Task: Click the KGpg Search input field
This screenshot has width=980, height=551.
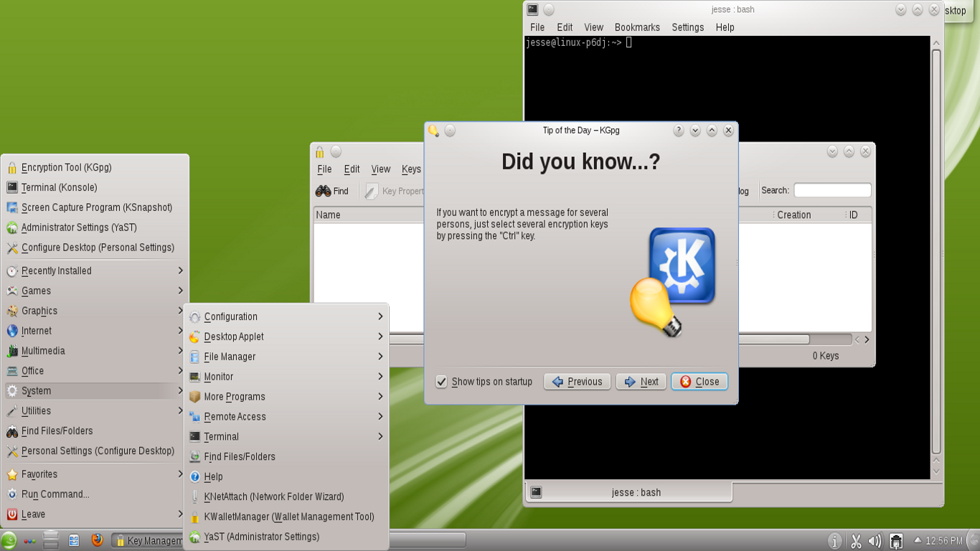Action: point(832,190)
